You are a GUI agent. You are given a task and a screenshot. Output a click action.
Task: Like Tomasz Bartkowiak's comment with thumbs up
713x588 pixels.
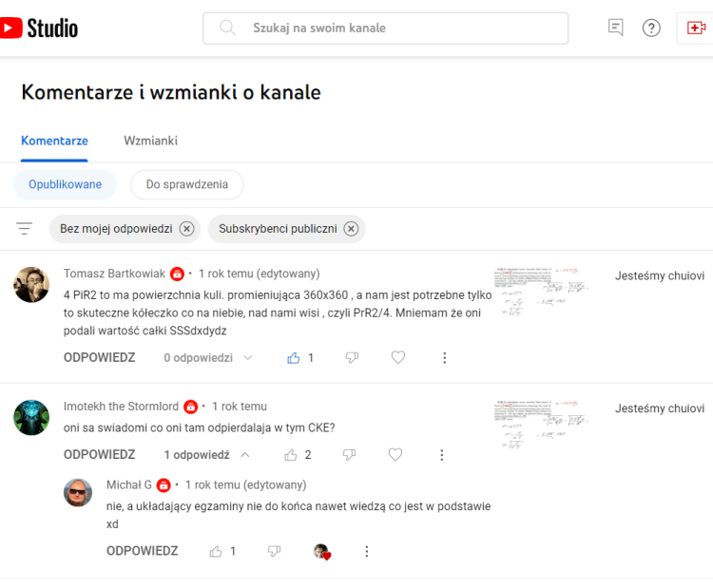click(294, 358)
